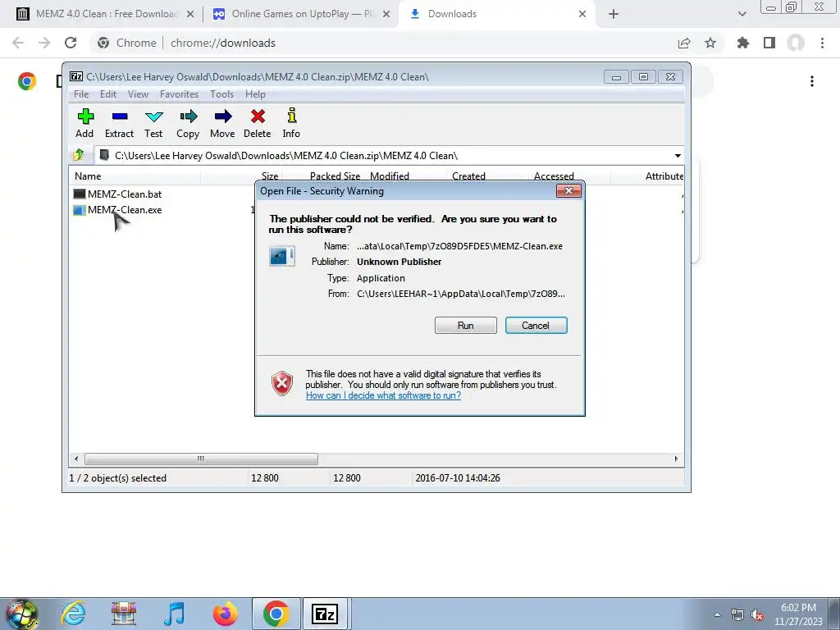The image size is (840, 630).
Task: Open Windows Start menu
Action: 22,614
